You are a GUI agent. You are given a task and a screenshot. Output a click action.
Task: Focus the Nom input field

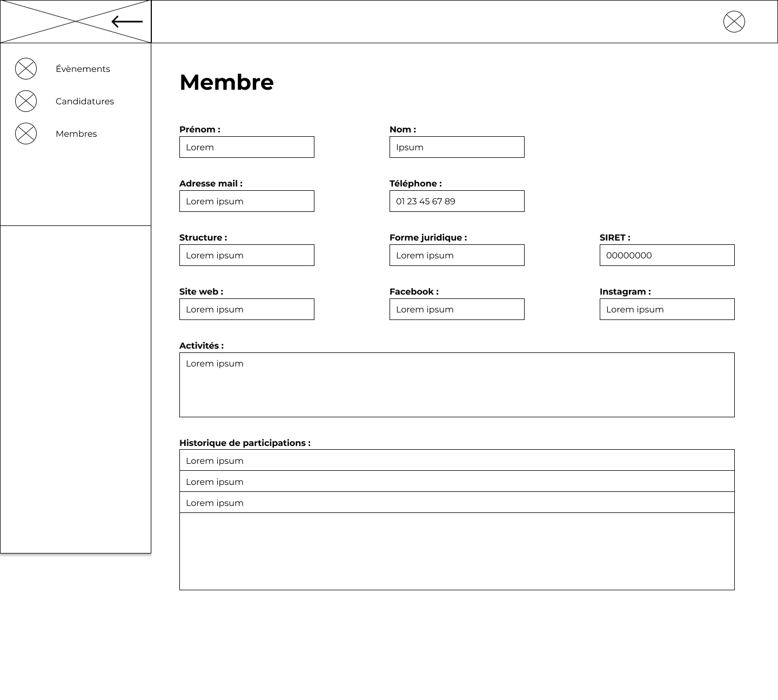tap(457, 147)
